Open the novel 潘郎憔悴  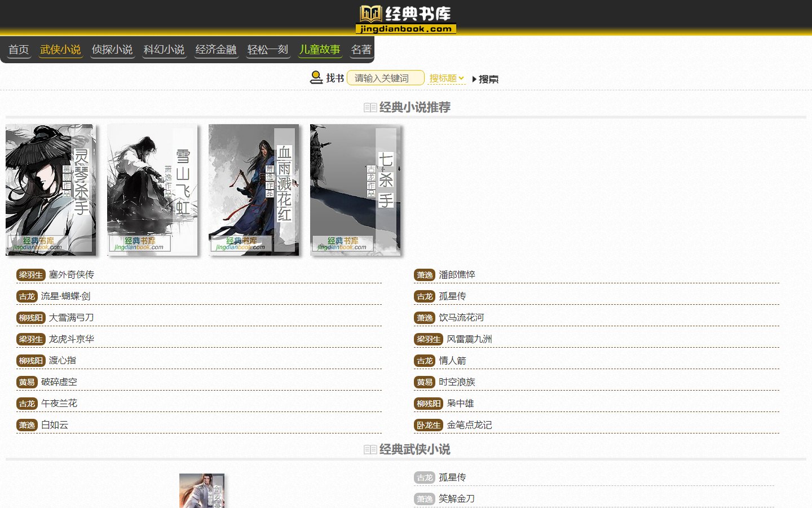coord(457,274)
